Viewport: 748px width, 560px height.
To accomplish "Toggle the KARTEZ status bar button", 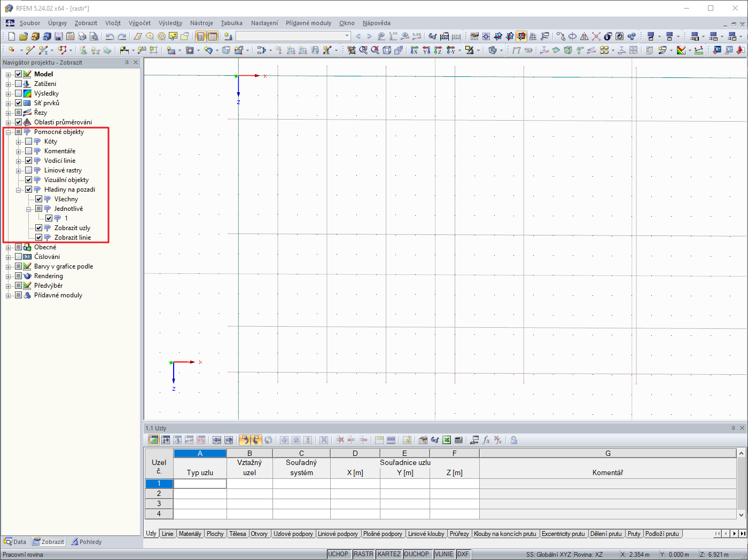I will (389, 554).
